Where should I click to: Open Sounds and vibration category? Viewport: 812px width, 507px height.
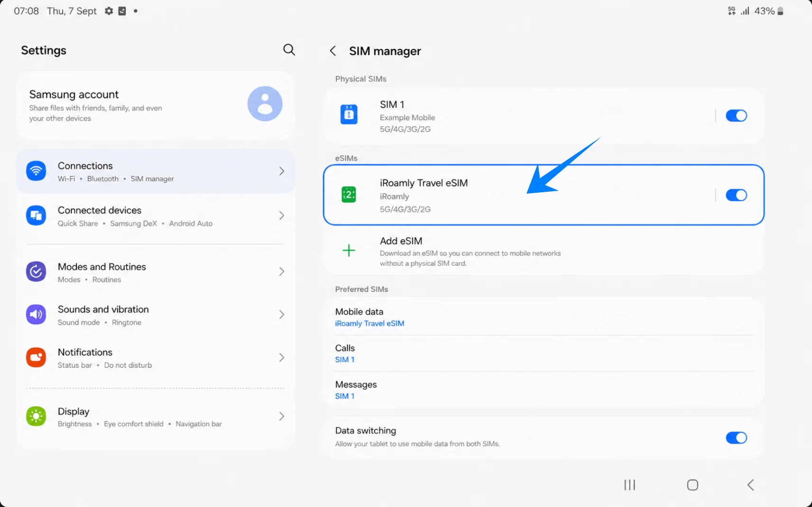[156, 315]
